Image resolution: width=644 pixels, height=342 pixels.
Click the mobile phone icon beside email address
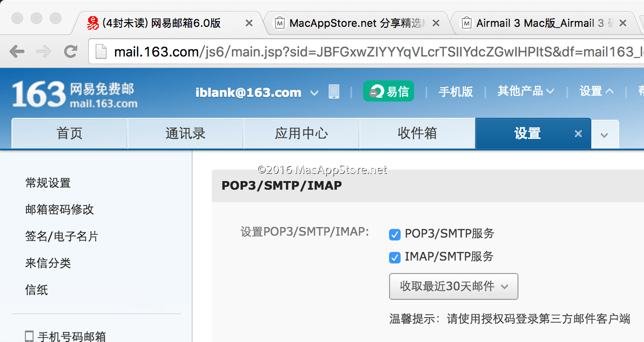334,91
